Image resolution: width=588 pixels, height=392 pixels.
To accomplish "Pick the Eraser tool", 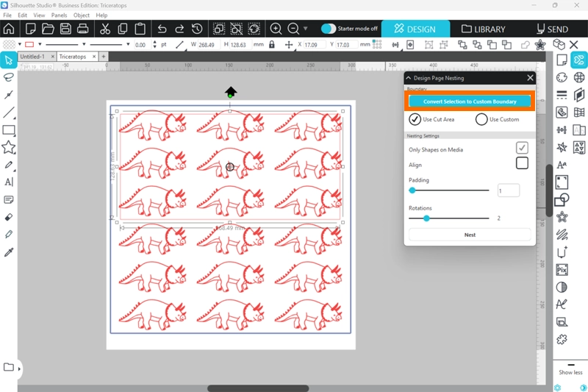I will pos(9,217).
